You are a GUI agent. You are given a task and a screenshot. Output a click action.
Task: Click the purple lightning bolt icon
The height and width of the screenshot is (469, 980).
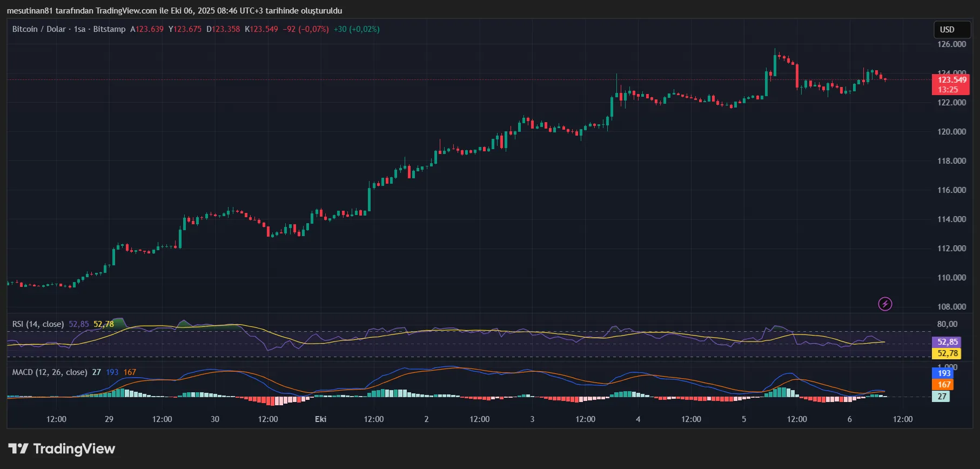click(885, 304)
